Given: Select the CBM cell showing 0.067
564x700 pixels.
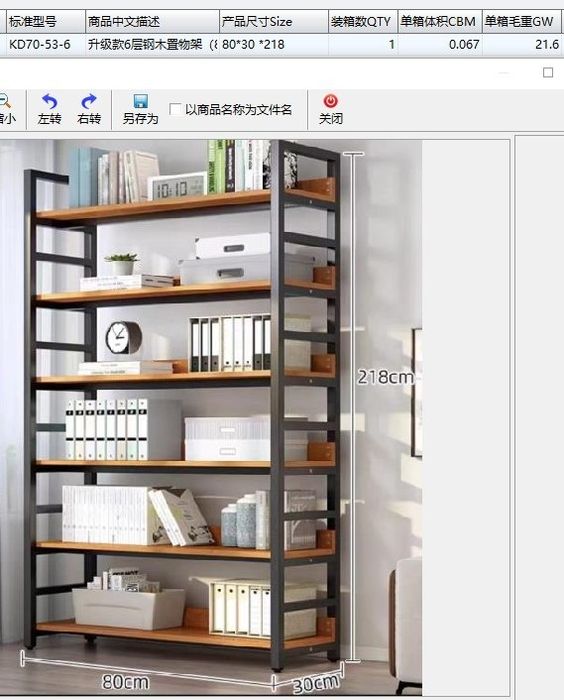Looking at the screenshot, I should 440,45.
